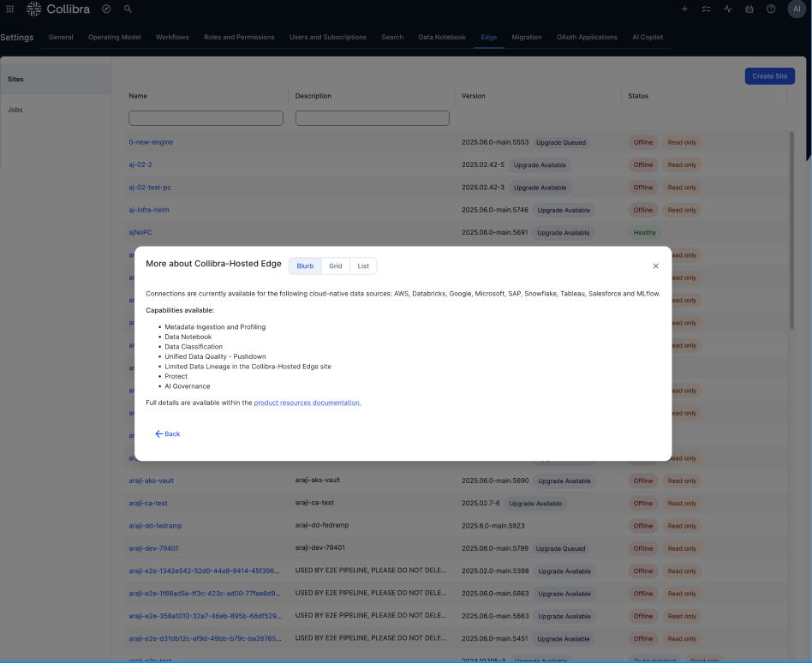Screen dimensions: 812x663
Task: Open the Workflows settings tab
Action: [x=171, y=37]
